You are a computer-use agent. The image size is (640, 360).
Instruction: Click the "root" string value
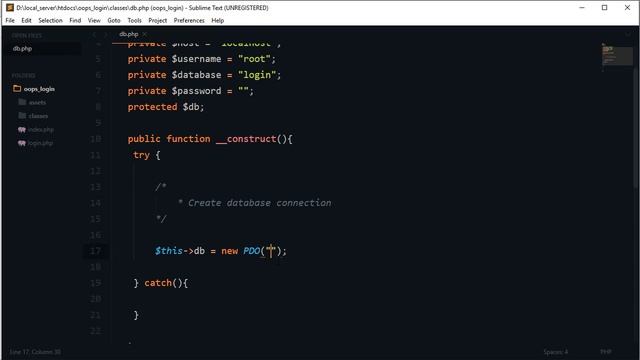[254, 59]
